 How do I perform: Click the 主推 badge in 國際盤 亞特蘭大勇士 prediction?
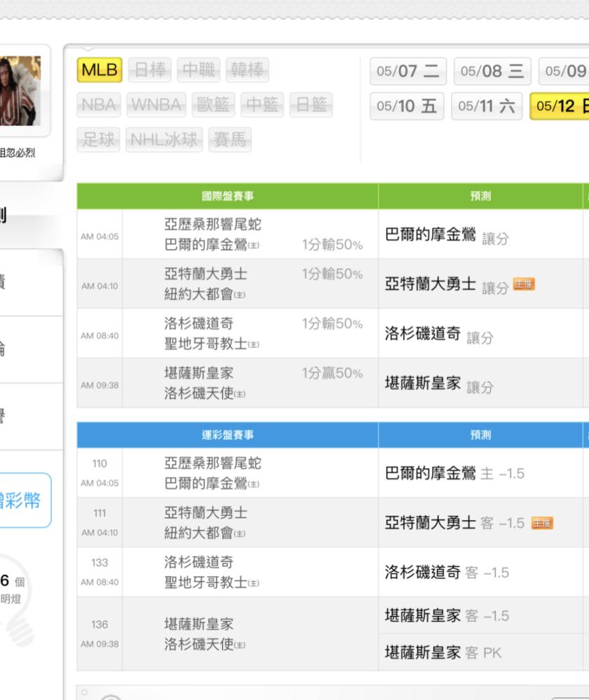[524, 284]
